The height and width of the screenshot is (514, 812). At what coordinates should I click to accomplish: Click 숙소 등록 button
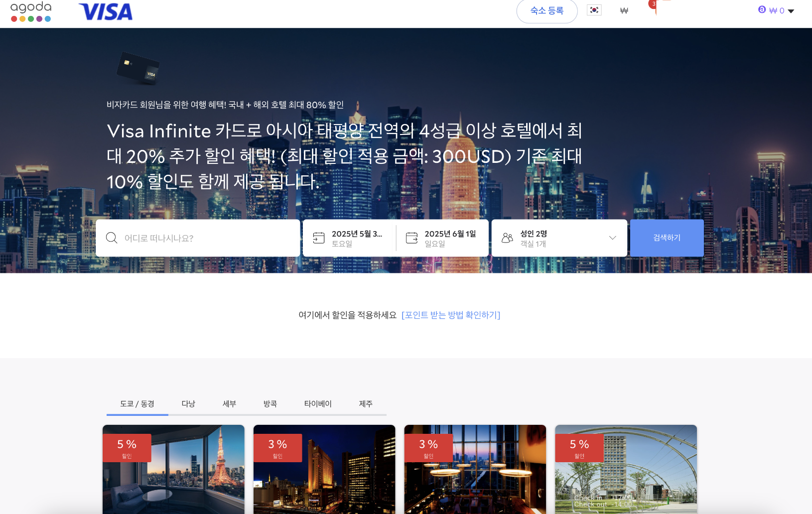pyautogui.click(x=547, y=11)
